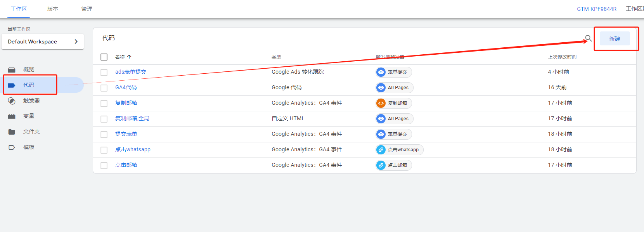The height and width of the screenshot is (232, 644).
Task: Click the New (新建) button
Action: coord(615,39)
